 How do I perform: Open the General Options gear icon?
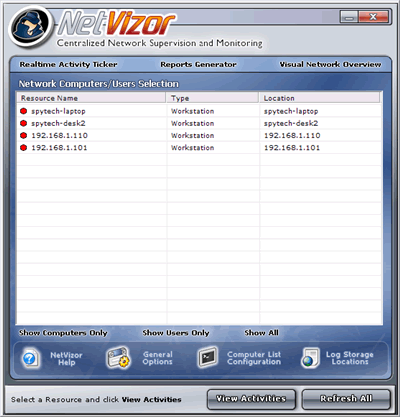click(118, 358)
